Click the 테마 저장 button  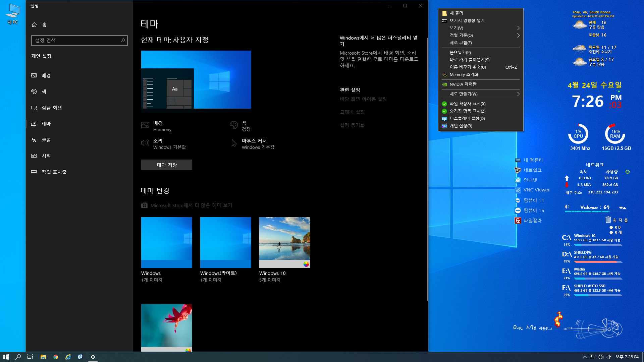pyautogui.click(x=167, y=165)
